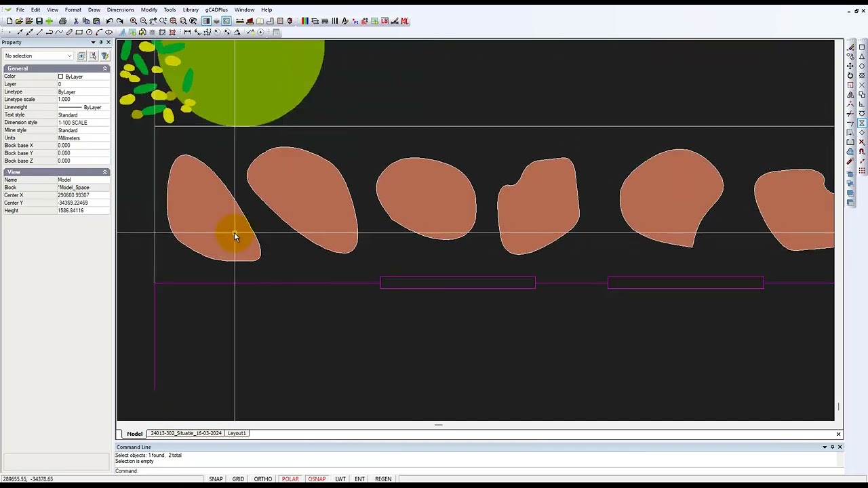Toggle ORTHO mode in status bar
Image resolution: width=868 pixels, height=488 pixels.
coord(263,479)
